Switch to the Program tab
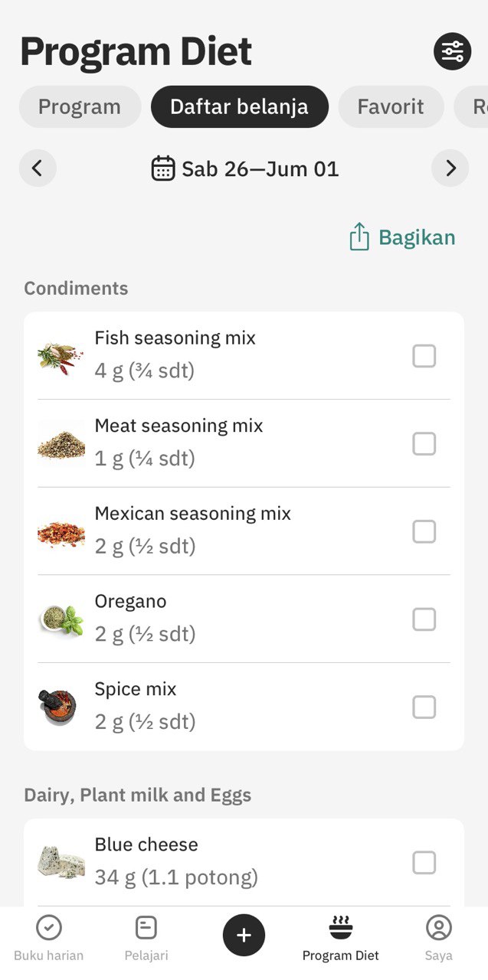488x980 pixels. click(x=80, y=106)
